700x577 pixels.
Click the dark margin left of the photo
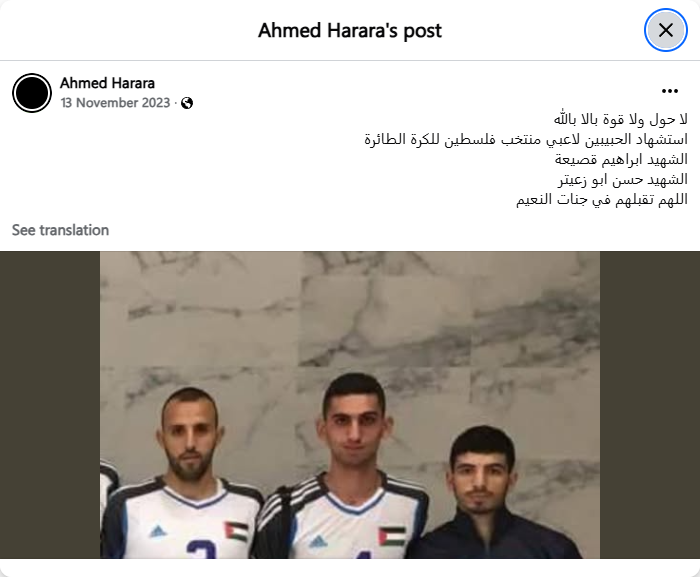pos(50,405)
